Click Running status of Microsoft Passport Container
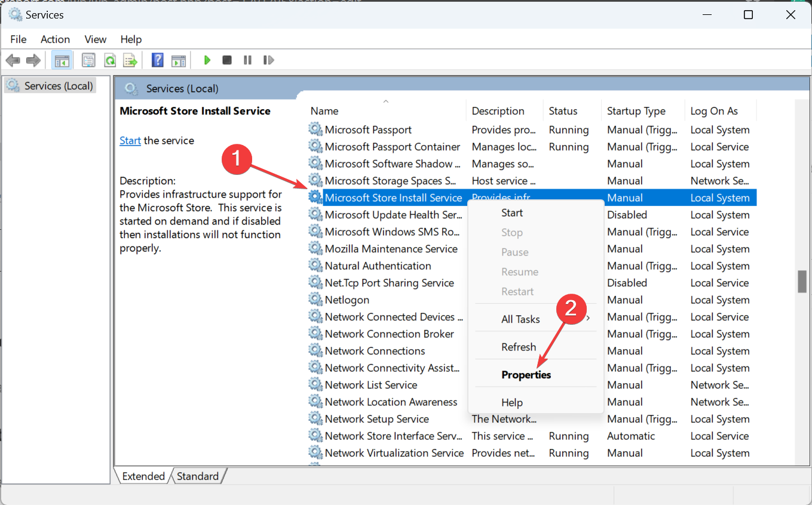The width and height of the screenshot is (812, 505). pyautogui.click(x=569, y=146)
